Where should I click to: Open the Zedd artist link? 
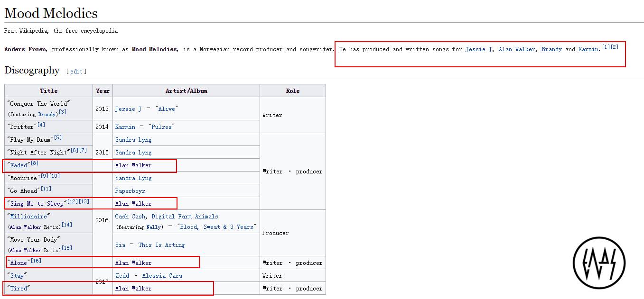click(x=122, y=276)
